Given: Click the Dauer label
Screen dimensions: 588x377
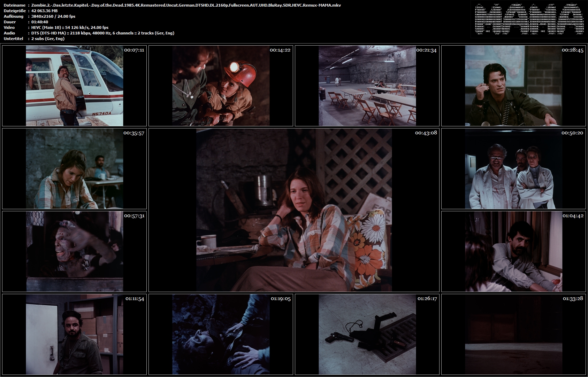Looking at the screenshot, I should click(10, 22).
